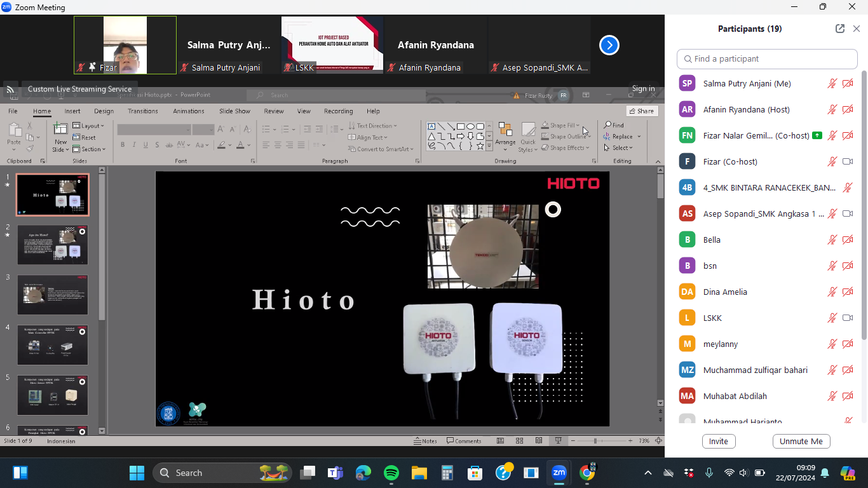The image size is (868, 488).
Task: Open File Explorer from the taskbar
Action: point(419,473)
